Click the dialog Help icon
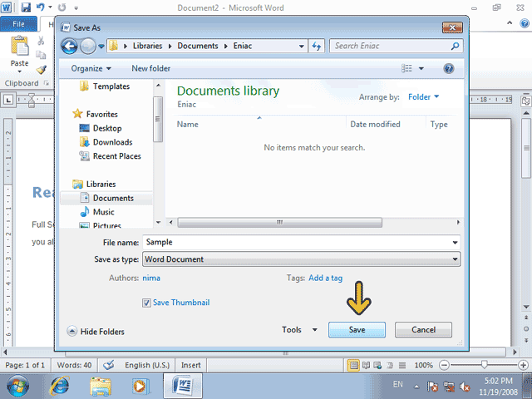The width and height of the screenshot is (532, 399). pyautogui.click(x=449, y=69)
